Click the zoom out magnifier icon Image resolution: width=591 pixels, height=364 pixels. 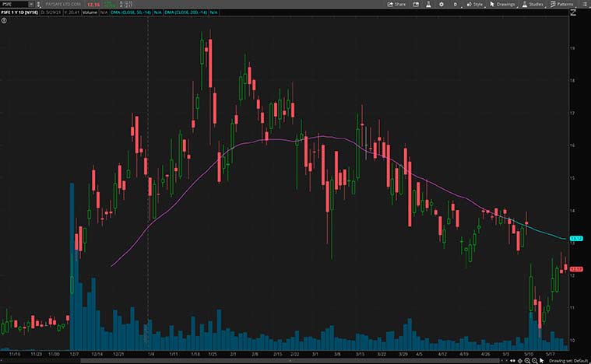click(x=534, y=361)
